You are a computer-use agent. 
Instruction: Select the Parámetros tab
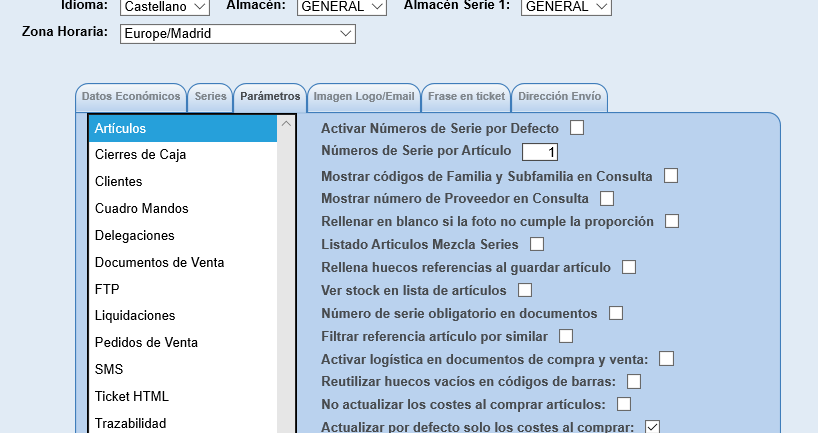pyautogui.click(x=270, y=97)
